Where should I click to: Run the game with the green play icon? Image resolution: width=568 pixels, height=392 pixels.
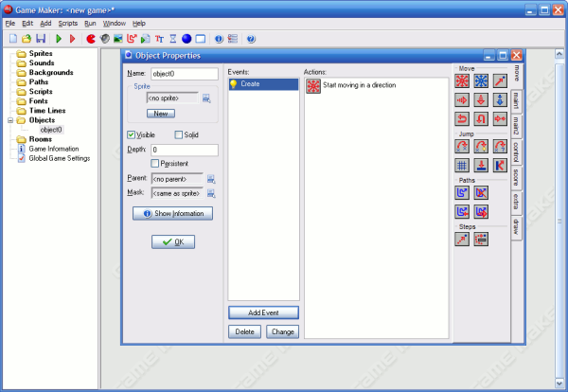click(59, 39)
